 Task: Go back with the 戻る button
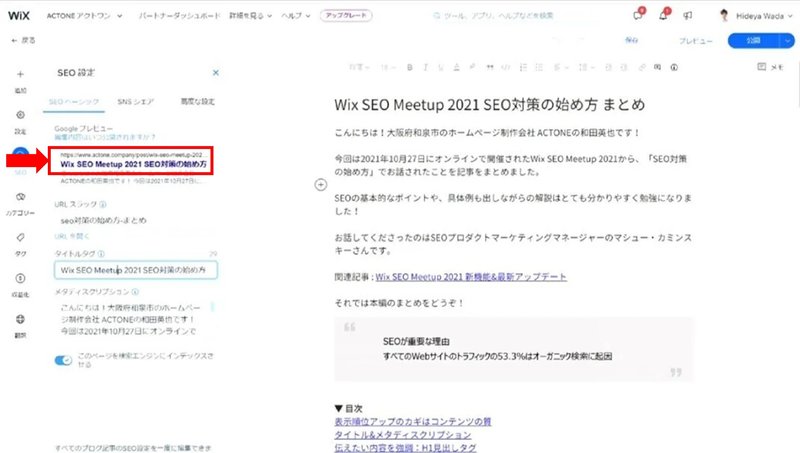point(23,40)
